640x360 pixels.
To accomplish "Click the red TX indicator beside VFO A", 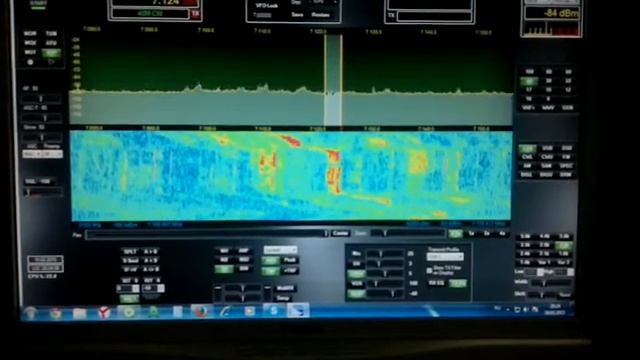I will [x=196, y=14].
